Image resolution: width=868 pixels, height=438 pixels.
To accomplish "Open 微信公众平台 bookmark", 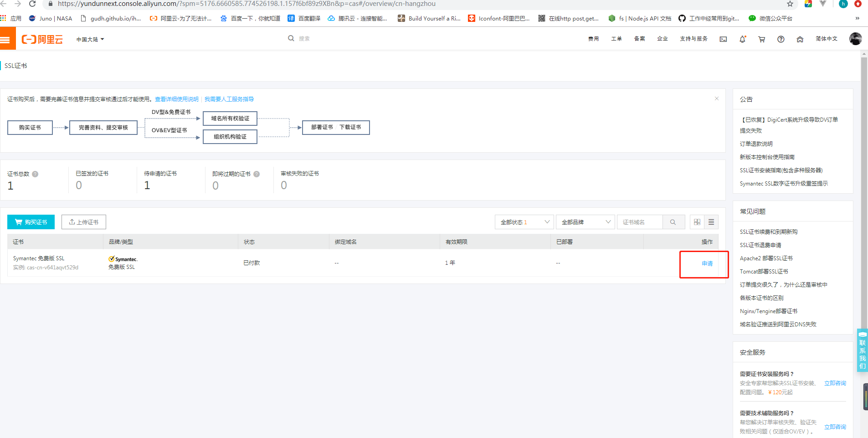I will tap(770, 18).
